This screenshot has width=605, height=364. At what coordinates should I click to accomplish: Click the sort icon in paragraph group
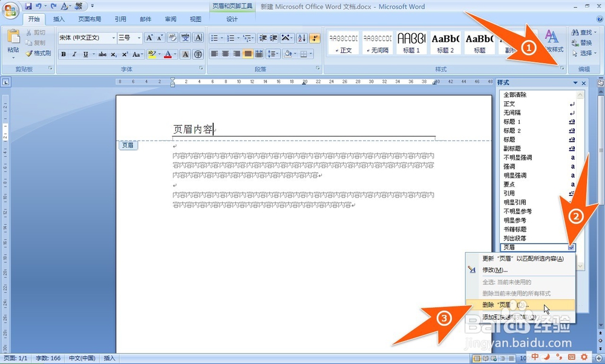(302, 37)
